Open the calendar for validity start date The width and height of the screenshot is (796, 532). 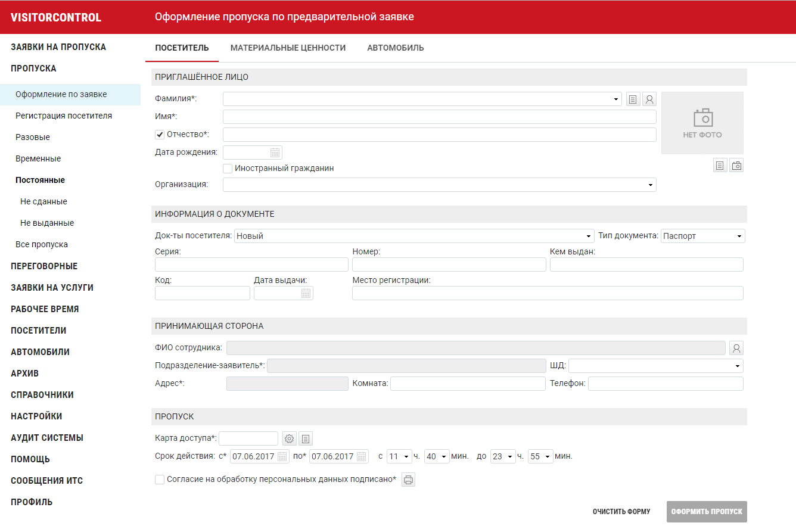(282, 456)
